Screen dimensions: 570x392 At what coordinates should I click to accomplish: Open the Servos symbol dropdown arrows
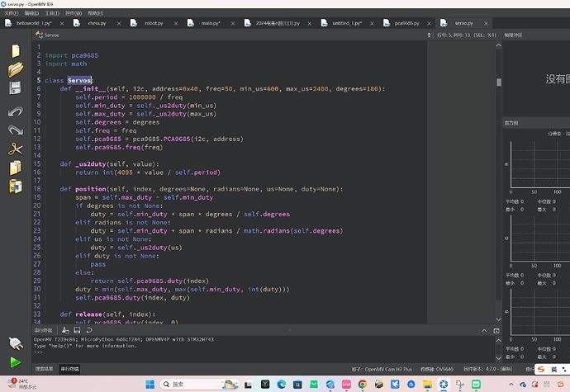click(x=429, y=35)
